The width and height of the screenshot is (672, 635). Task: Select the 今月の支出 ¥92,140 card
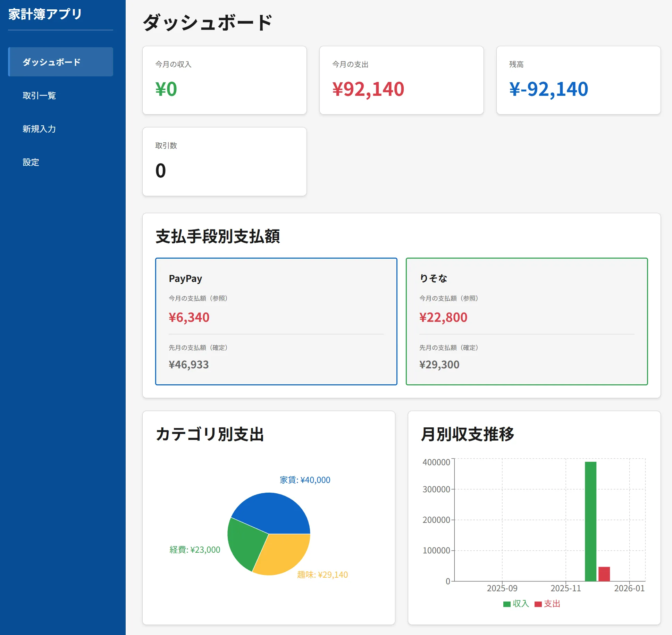(401, 80)
